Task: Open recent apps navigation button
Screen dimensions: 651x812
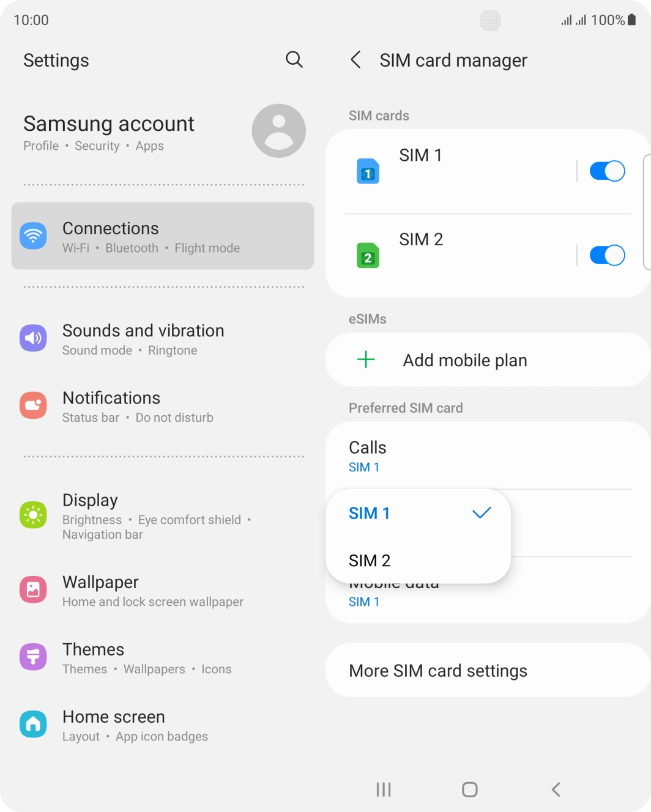Action: [384, 789]
